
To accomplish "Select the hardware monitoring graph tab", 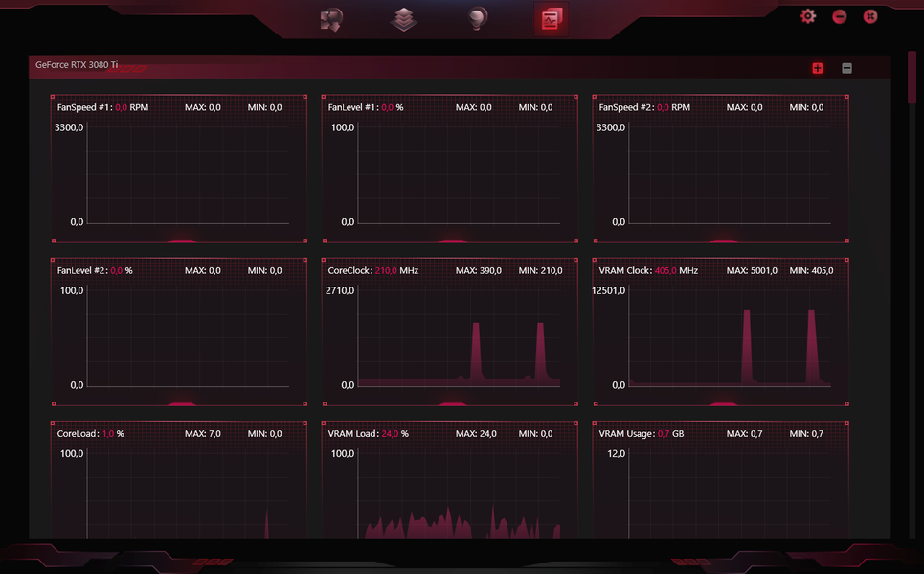I will pyautogui.click(x=551, y=19).
